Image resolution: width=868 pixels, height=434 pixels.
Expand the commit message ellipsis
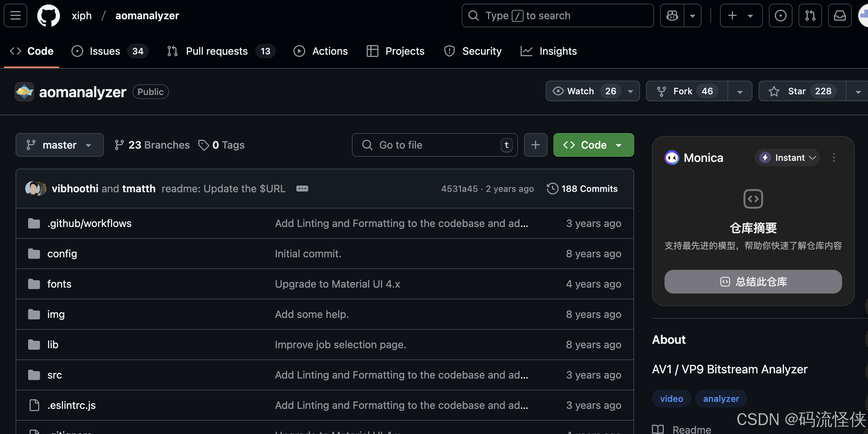coord(302,189)
